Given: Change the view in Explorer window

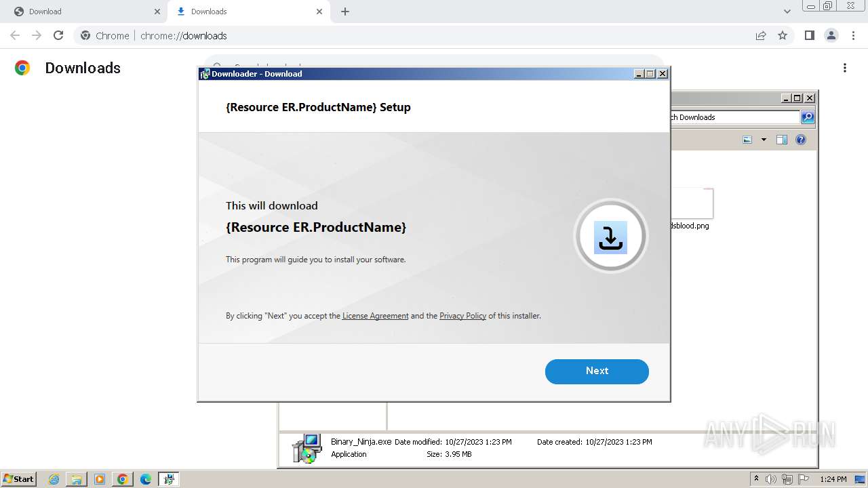Looking at the screenshot, I should (x=747, y=140).
